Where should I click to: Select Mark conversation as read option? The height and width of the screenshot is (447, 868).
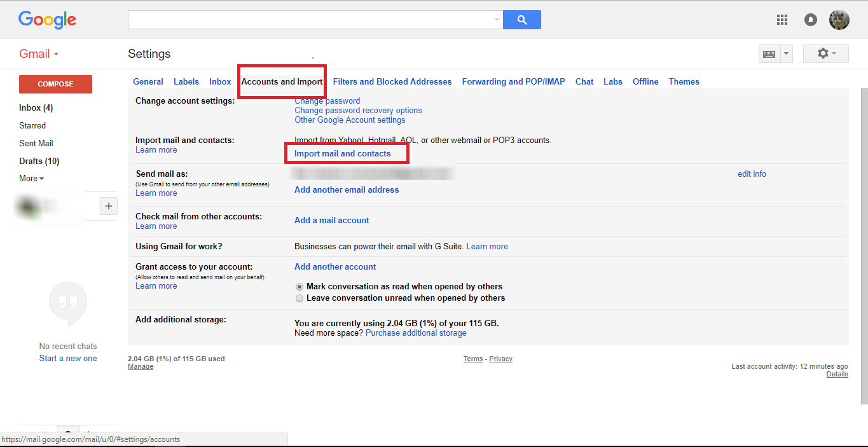point(300,287)
